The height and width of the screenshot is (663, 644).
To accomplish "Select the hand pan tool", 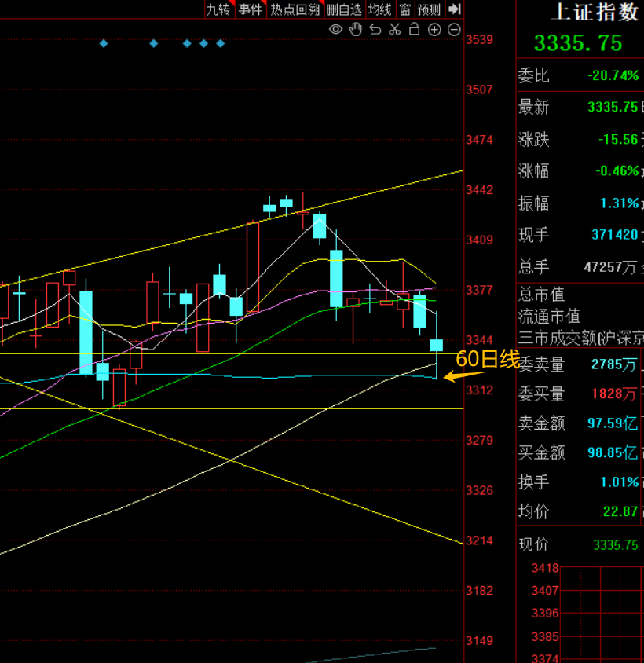I will coord(355,30).
